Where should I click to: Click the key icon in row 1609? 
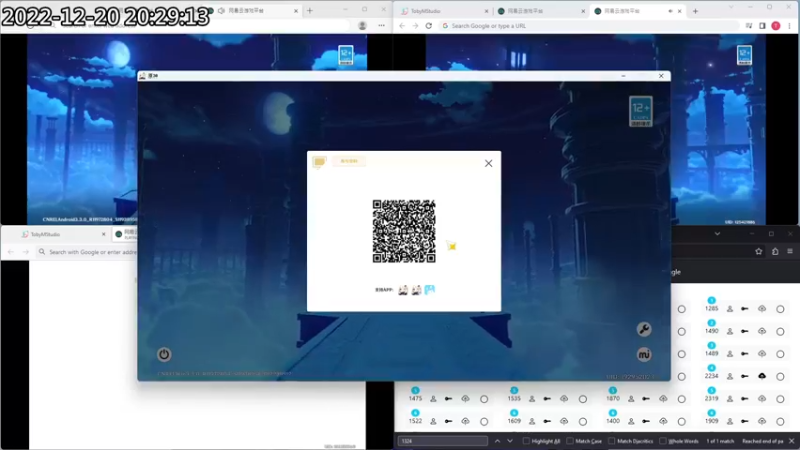[x=547, y=421]
